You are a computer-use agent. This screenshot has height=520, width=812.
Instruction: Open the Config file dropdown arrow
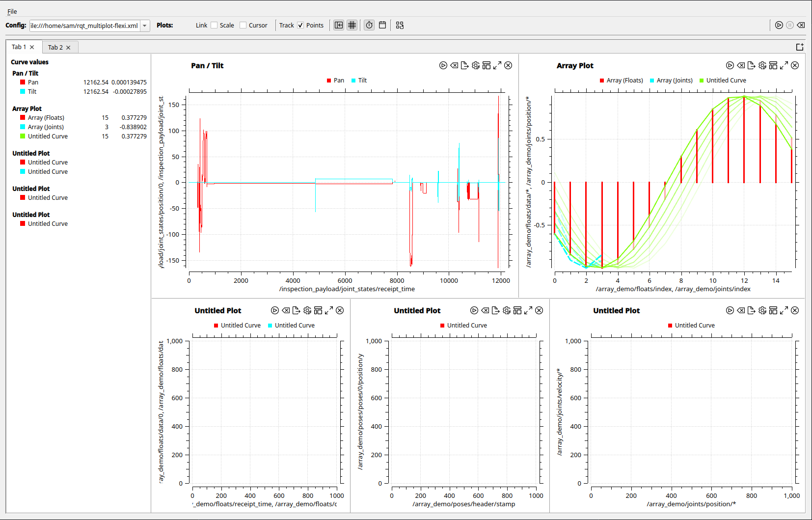pyautogui.click(x=145, y=26)
